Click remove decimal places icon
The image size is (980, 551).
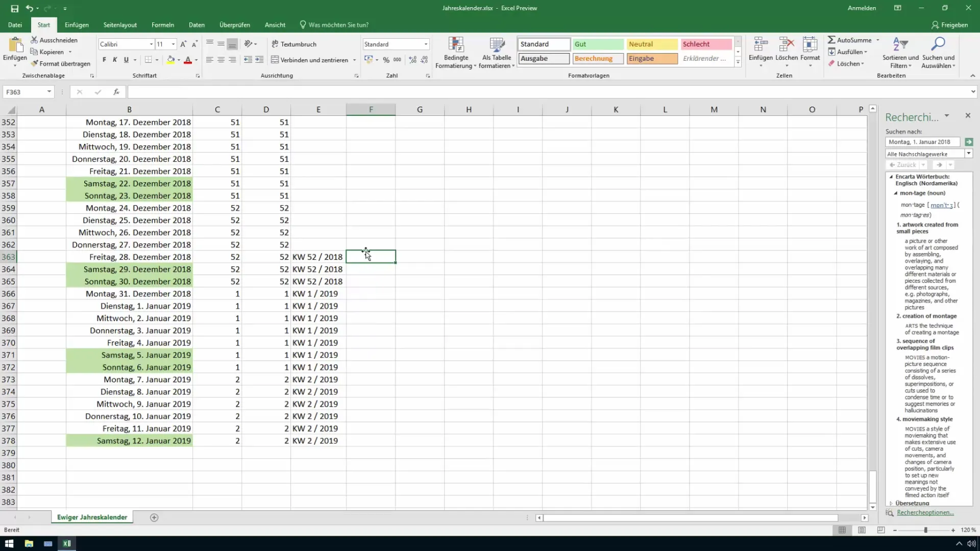pyautogui.click(x=424, y=60)
